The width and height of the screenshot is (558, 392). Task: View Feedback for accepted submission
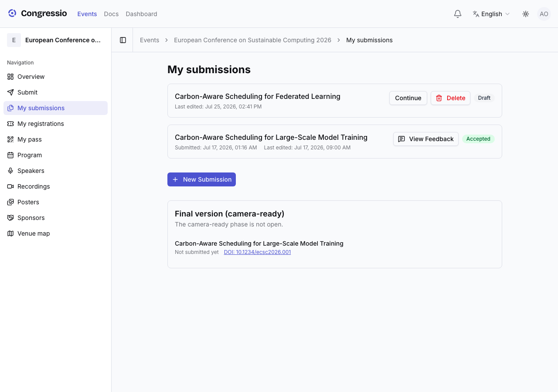(426, 139)
